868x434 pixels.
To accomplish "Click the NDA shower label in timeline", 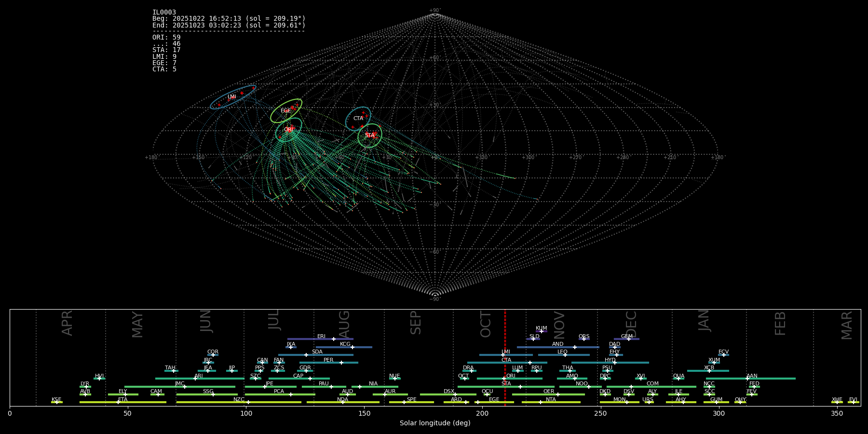I will click(x=342, y=400).
